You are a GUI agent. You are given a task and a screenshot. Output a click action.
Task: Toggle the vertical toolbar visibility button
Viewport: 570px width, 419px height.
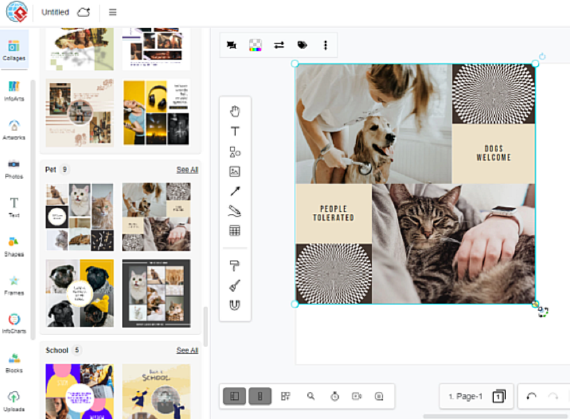[260, 396]
